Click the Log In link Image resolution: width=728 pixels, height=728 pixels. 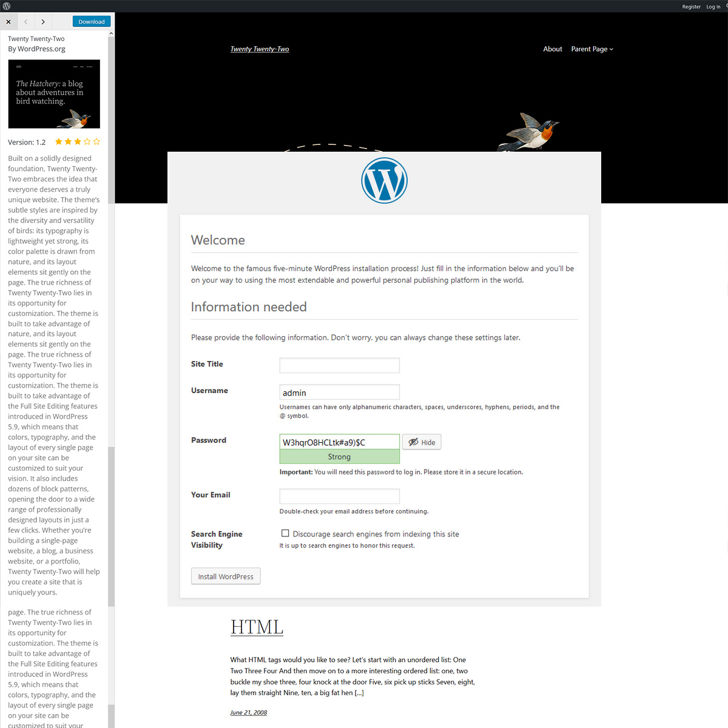[x=713, y=7]
